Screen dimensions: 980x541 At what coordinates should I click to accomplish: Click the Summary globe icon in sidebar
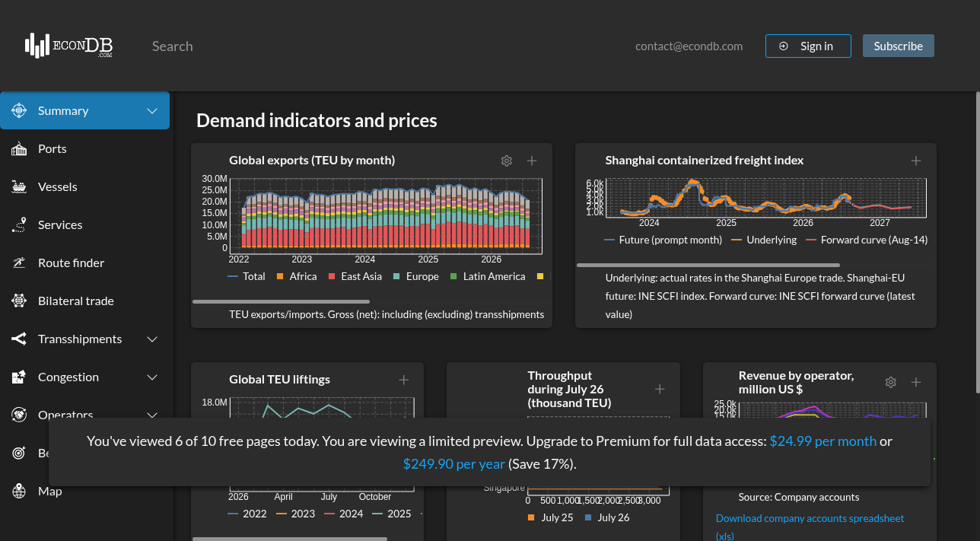coord(19,110)
